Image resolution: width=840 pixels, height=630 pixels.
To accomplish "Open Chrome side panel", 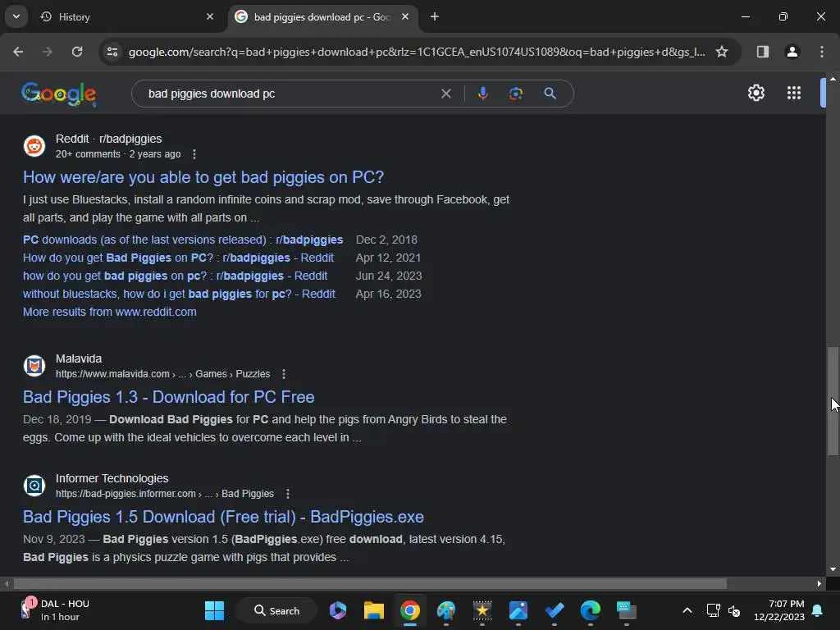I will [x=762, y=52].
